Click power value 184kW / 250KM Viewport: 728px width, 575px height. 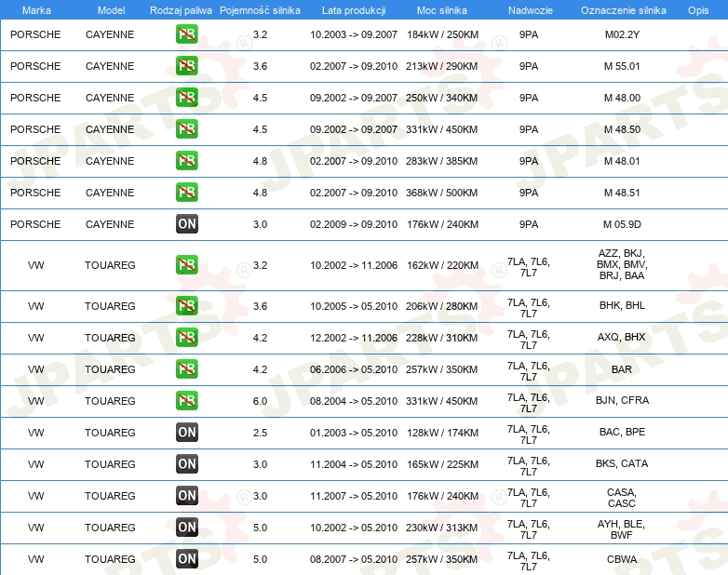[x=442, y=34]
